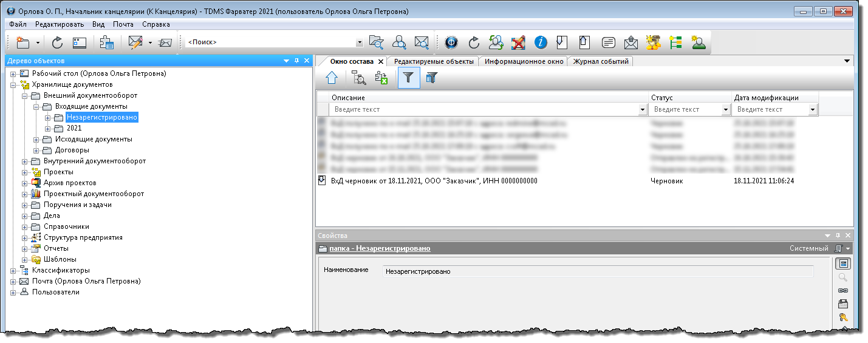The width and height of the screenshot is (868, 343).
Task: Click the Поиск search field
Action: pyautogui.click(x=270, y=42)
